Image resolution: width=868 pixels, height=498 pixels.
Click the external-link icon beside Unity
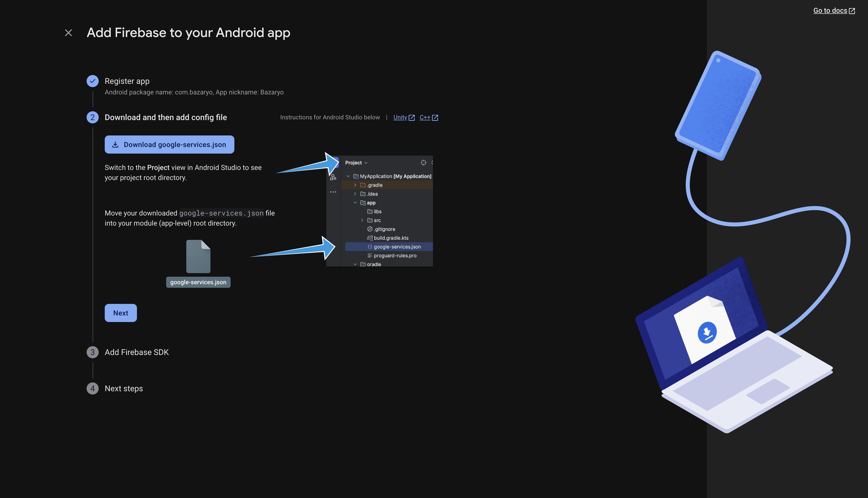pos(412,118)
